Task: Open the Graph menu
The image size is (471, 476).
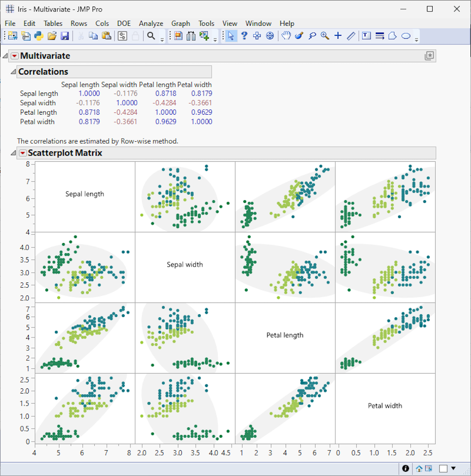Action: (x=181, y=23)
